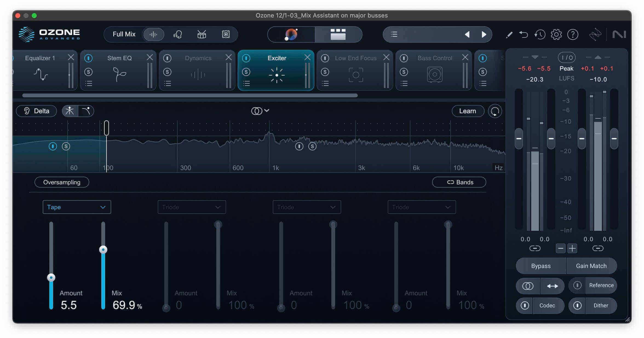Switch to the module chain view icon
This screenshot has width=644, height=338.
tap(338, 34)
